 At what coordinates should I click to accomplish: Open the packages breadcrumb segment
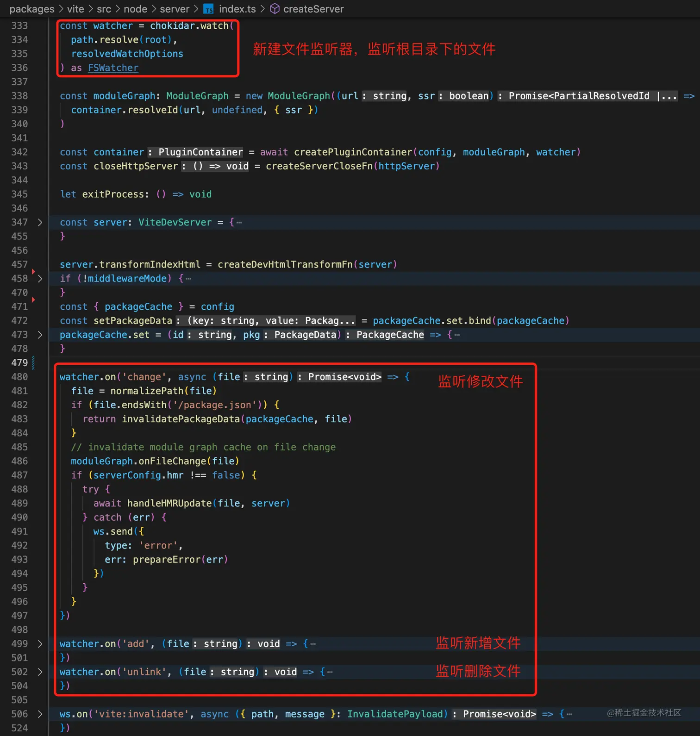[32, 9]
